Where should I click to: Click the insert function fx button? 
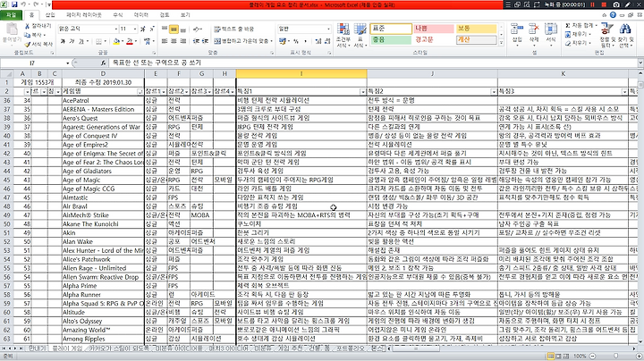pos(103,63)
